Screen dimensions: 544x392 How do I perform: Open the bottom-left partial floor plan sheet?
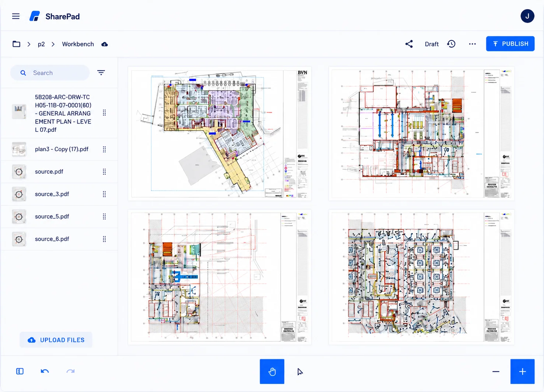coord(220,277)
